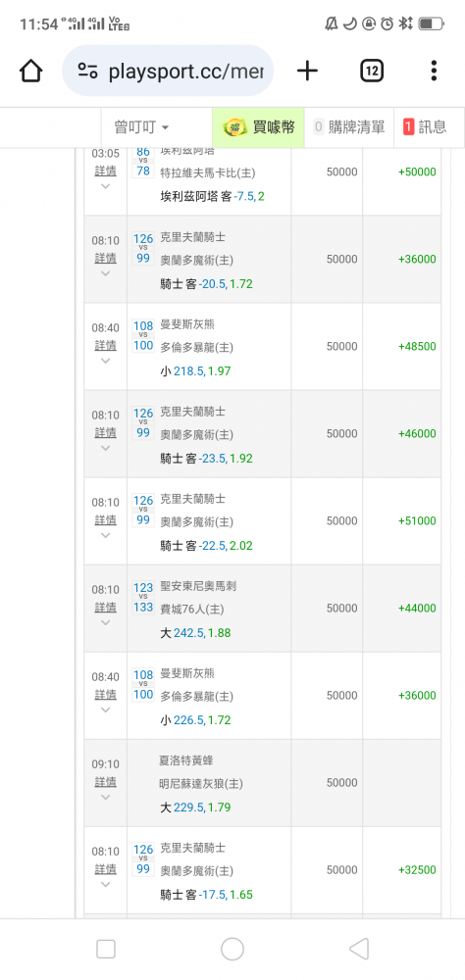465x980 pixels.
Task: Open the 訊息 messages tab
Action: 425,127
